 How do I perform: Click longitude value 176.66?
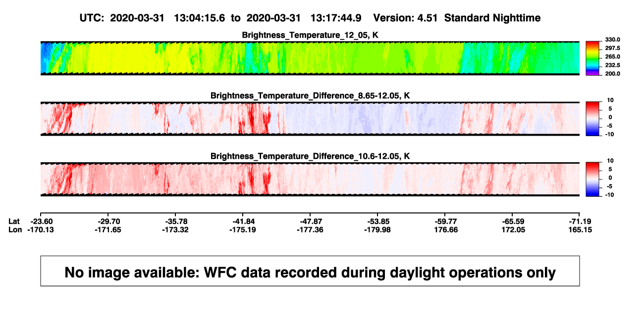447,230
